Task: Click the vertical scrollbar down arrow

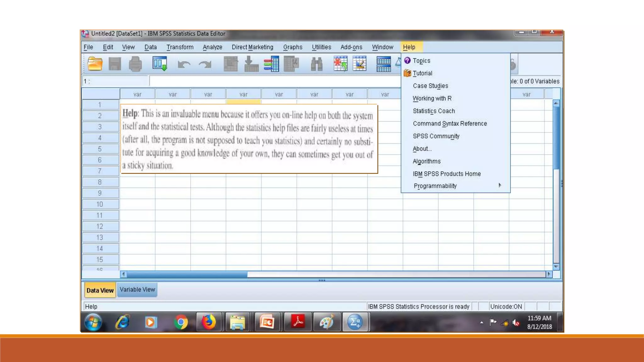Action: click(556, 267)
